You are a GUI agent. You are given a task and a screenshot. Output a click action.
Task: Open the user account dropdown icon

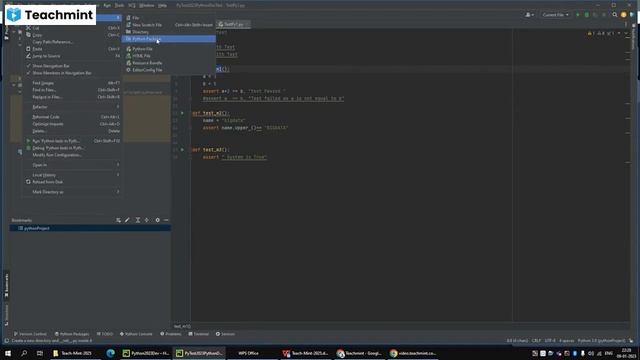tap(529, 15)
